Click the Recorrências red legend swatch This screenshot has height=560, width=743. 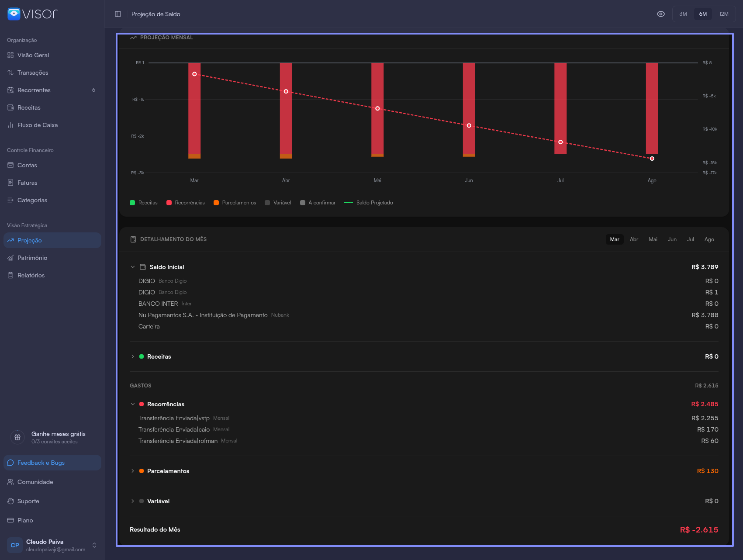(169, 203)
